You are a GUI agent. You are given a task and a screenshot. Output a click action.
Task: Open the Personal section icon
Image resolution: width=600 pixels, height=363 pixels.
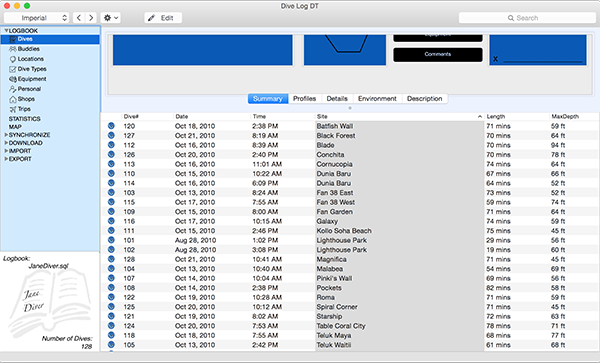click(x=13, y=89)
